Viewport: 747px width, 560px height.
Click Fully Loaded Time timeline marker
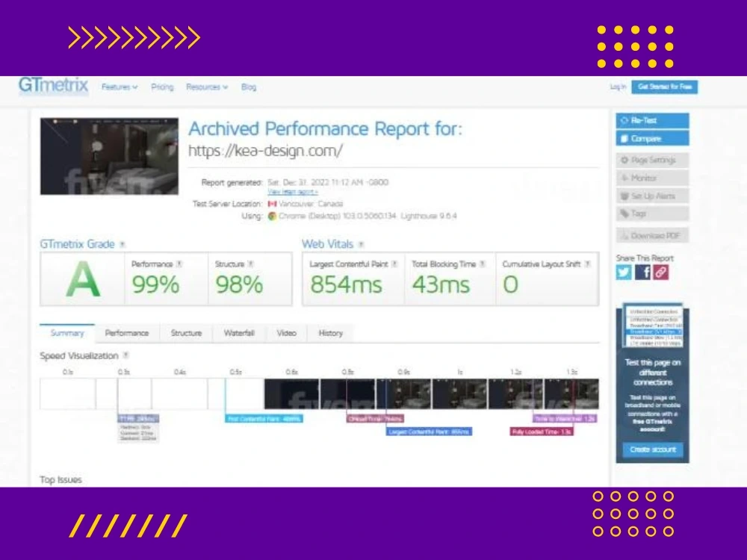point(542,432)
